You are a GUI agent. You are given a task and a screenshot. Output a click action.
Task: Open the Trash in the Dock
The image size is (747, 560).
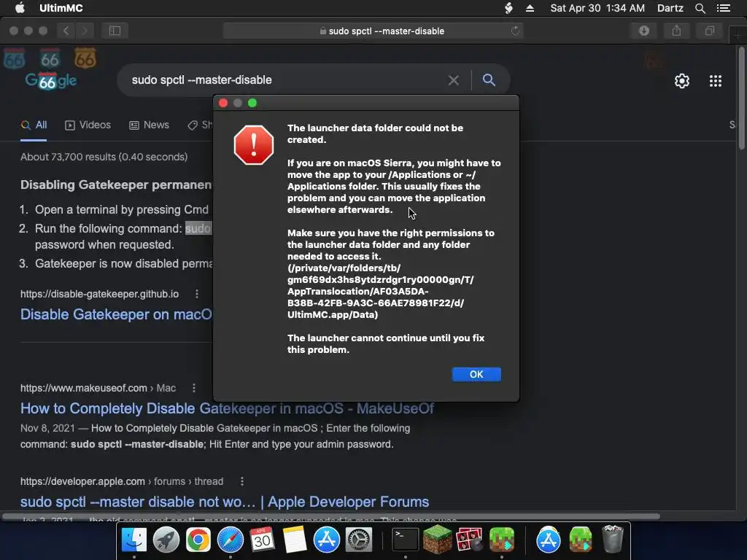pos(613,540)
